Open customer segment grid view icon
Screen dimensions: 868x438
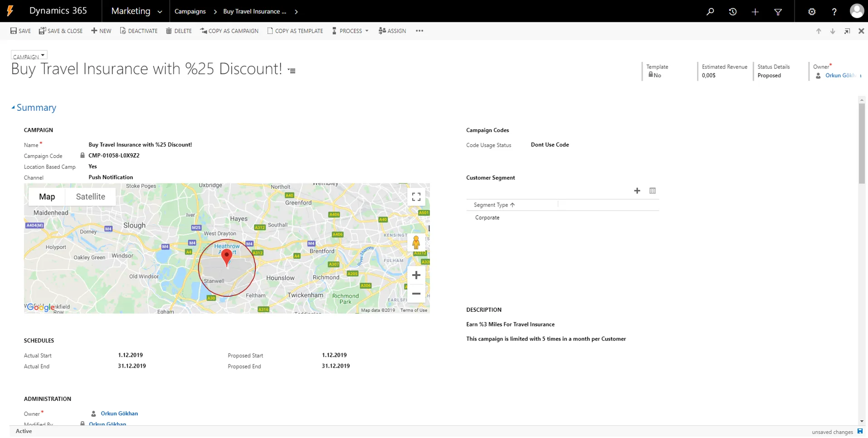(x=653, y=191)
